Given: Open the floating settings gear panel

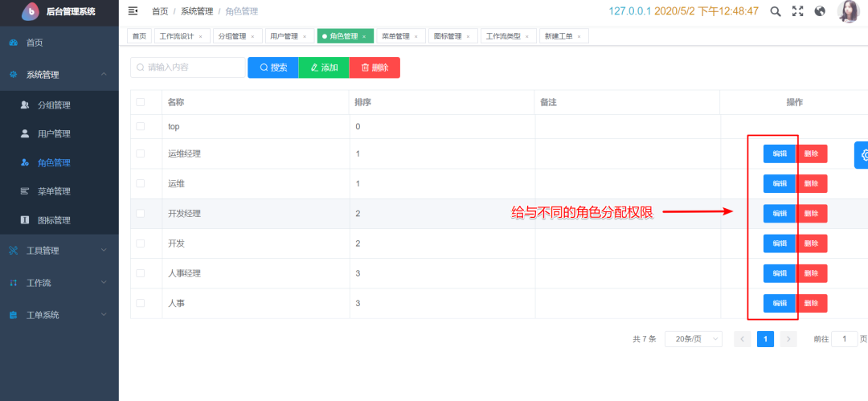Looking at the screenshot, I should click(862, 155).
